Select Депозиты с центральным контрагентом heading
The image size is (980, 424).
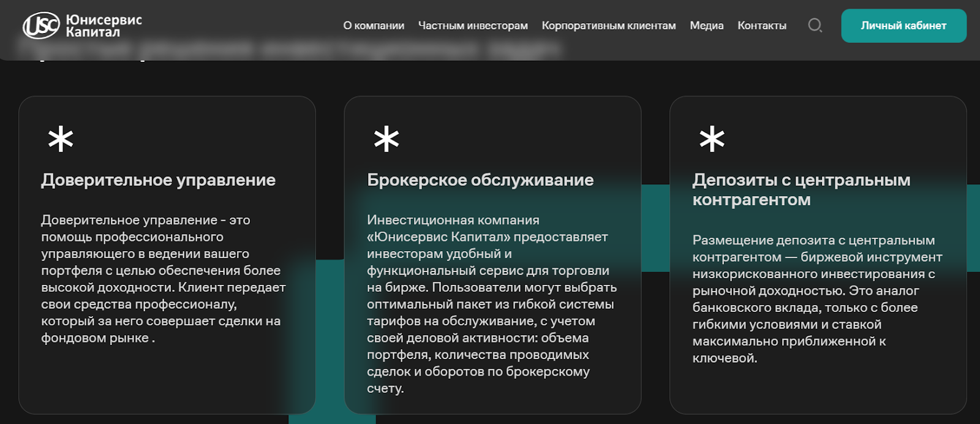802,190
